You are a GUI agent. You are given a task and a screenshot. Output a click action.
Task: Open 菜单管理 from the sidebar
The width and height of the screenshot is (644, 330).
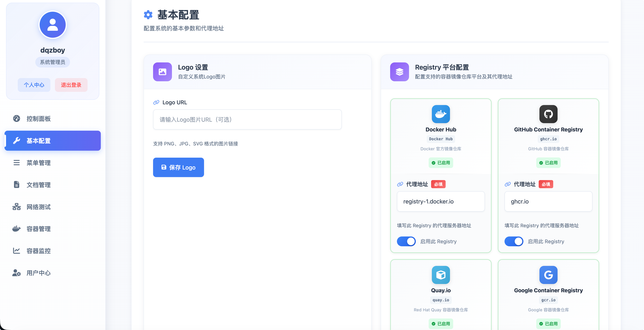39,163
